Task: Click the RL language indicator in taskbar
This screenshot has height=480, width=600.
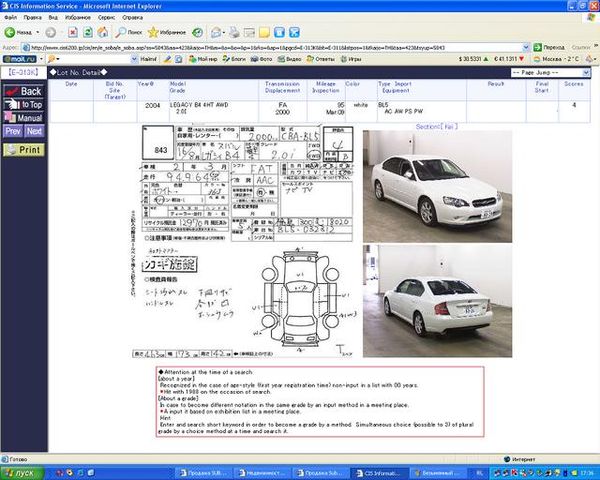Action: pyautogui.click(x=480, y=473)
